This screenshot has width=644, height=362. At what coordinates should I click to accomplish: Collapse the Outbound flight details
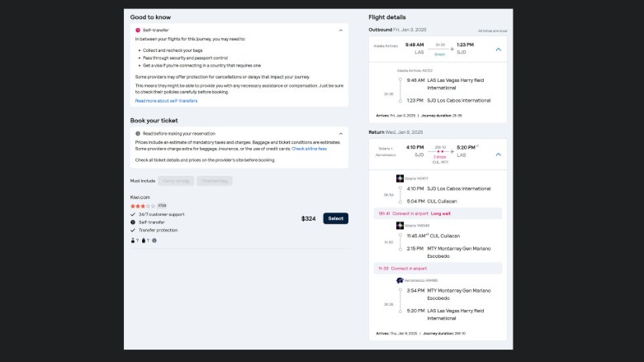point(498,50)
